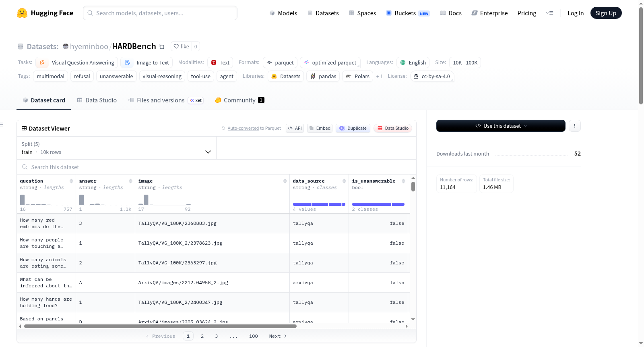
Task: Click the Sign Up button
Action: tap(606, 13)
